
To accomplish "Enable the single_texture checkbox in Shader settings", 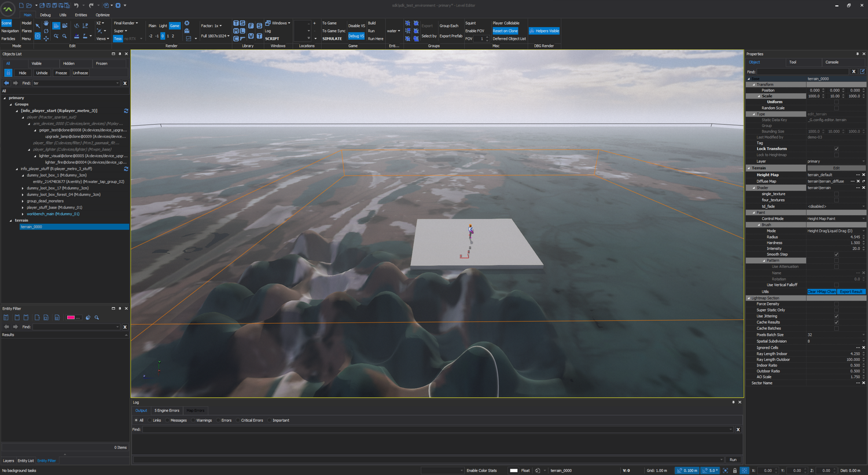I will [836, 193].
